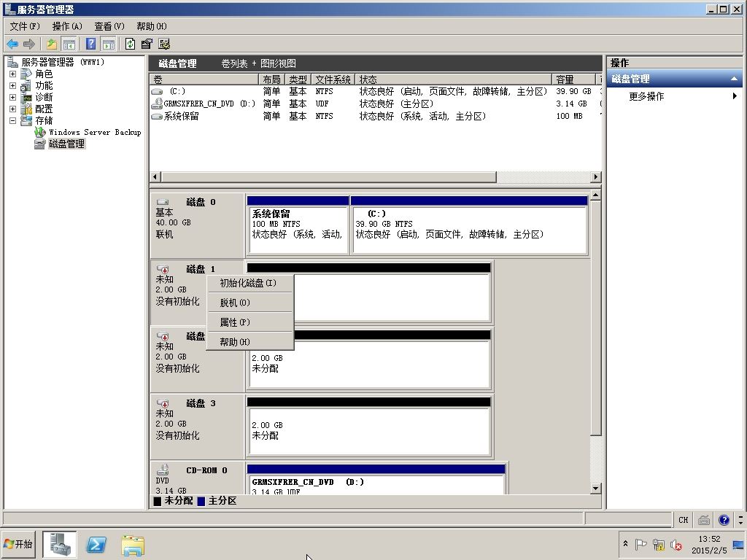
Task: Collapse the 存储 tree node
Action: pos(13,120)
